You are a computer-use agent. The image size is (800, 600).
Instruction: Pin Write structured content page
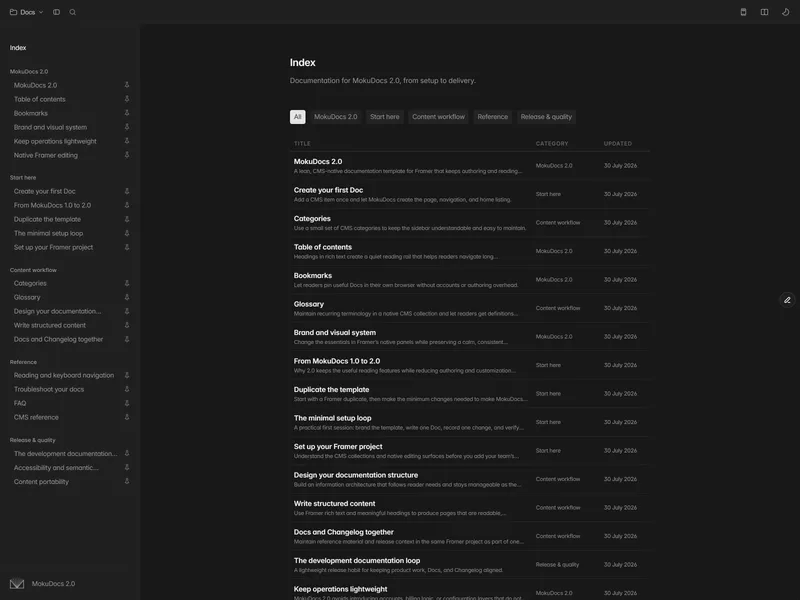click(127, 326)
